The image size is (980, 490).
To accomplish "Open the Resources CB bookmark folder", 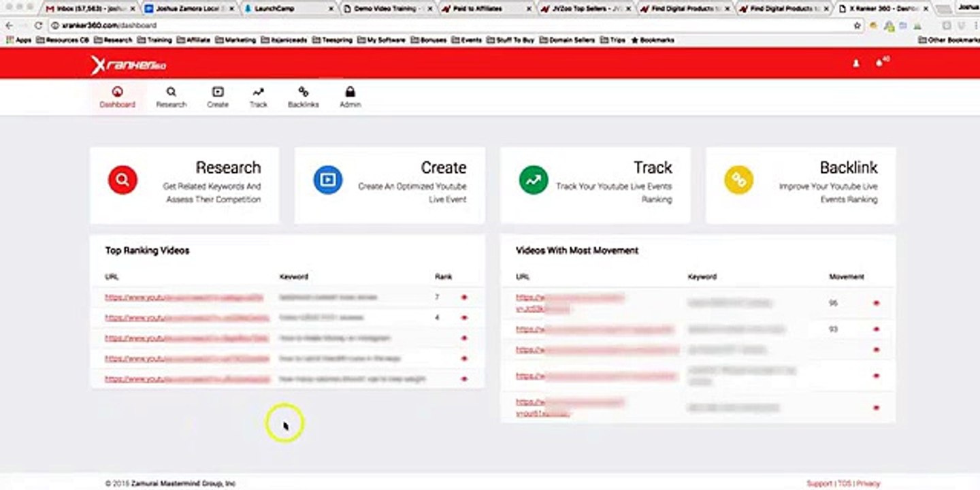I will point(63,40).
